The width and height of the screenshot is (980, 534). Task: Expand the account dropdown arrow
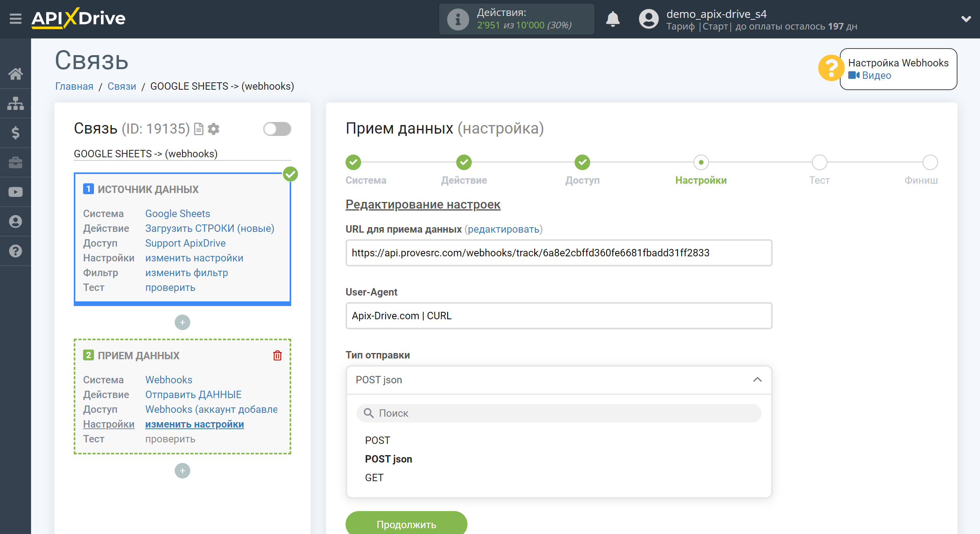tap(966, 19)
